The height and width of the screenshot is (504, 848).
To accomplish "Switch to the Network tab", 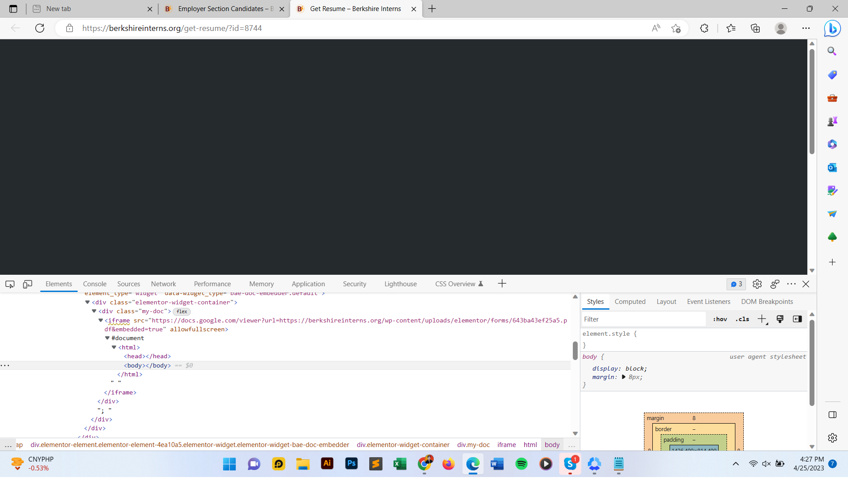I will (x=163, y=284).
